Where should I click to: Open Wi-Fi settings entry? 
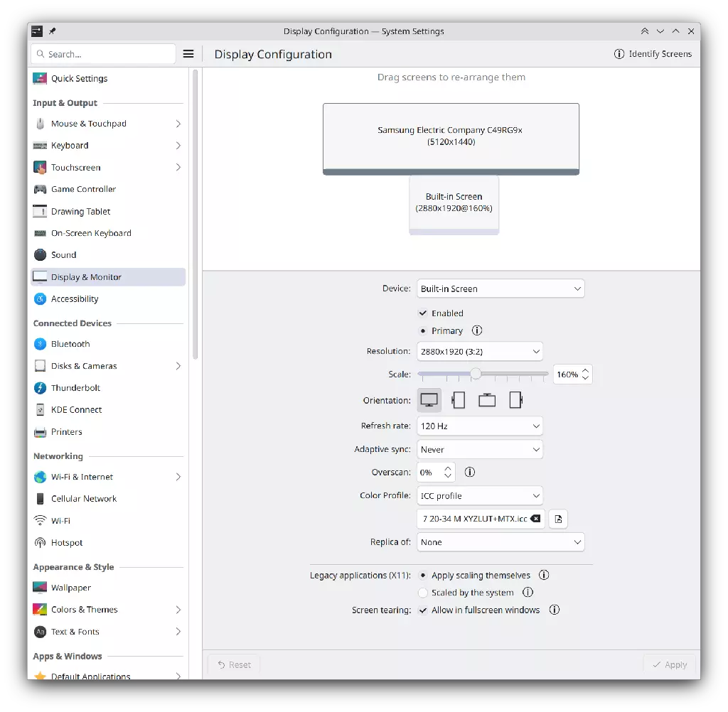click(x=108, y=521)
